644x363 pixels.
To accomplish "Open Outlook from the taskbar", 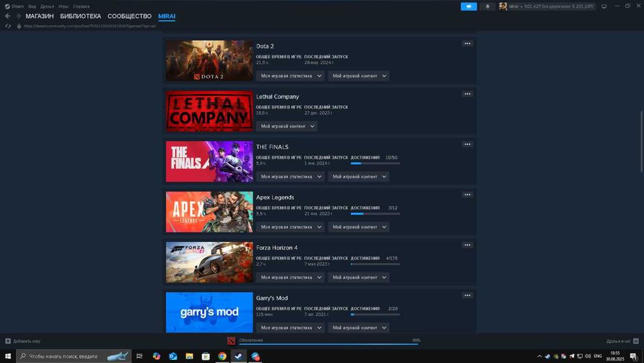I will (173, 356).
